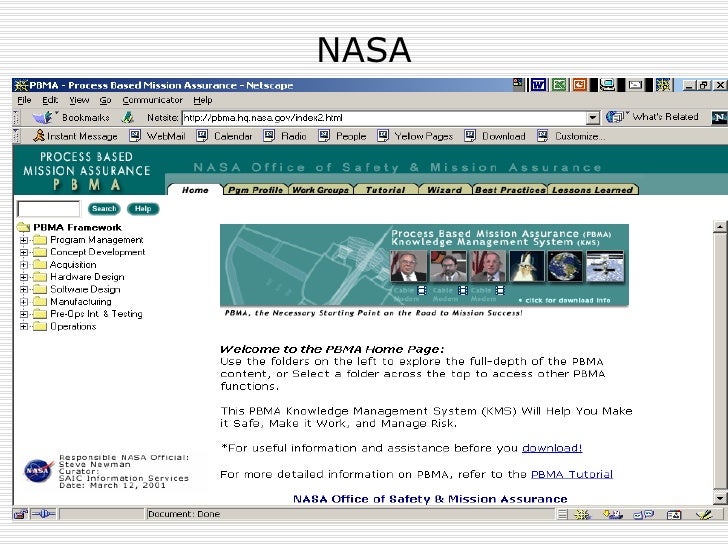Open the Go menu
This screenshot has height=546, width=728.
[x=105, y=100]
